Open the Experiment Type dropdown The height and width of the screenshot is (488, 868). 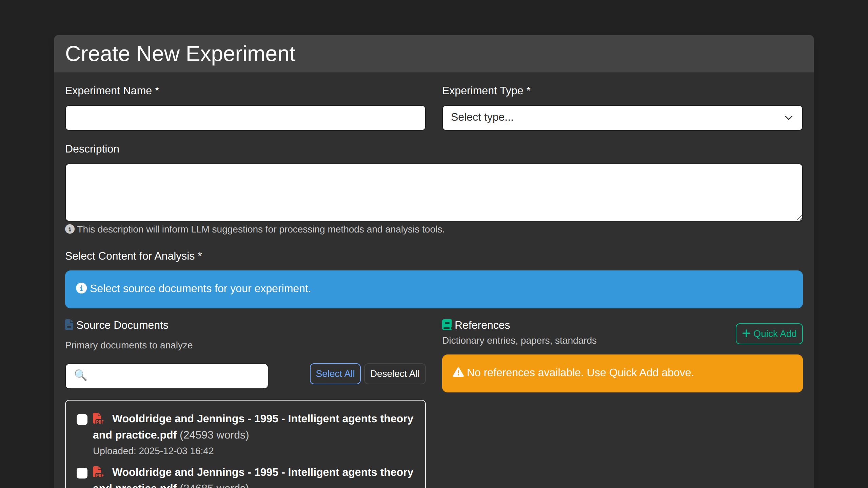click(622, 118)
